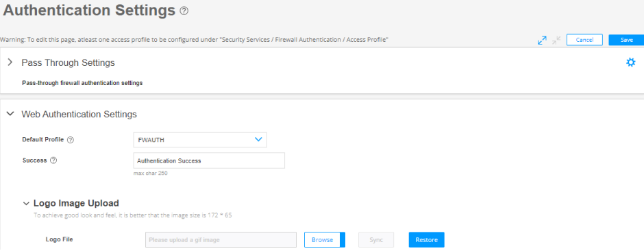Click the Pass Through Settings heading text

(69, 63)
